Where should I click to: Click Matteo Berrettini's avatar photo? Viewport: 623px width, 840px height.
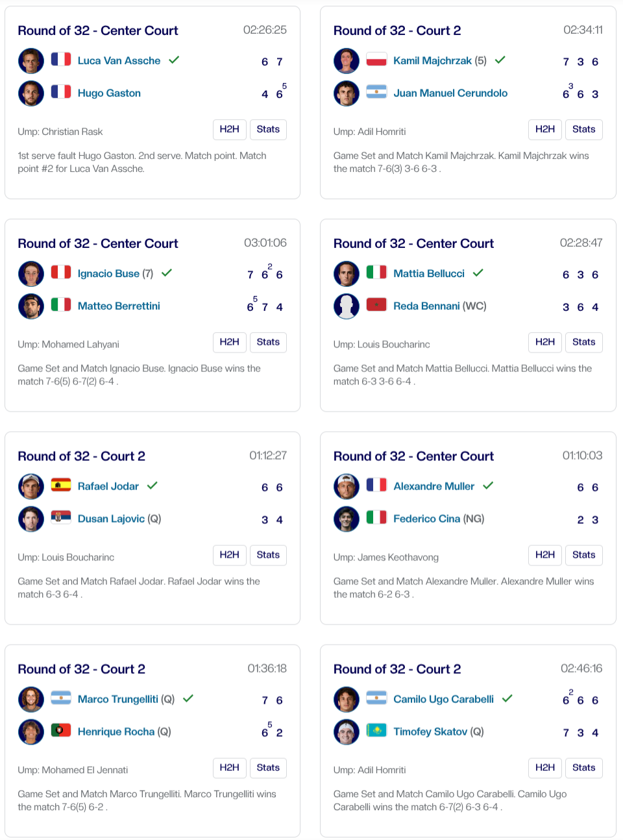coord(31,306)
